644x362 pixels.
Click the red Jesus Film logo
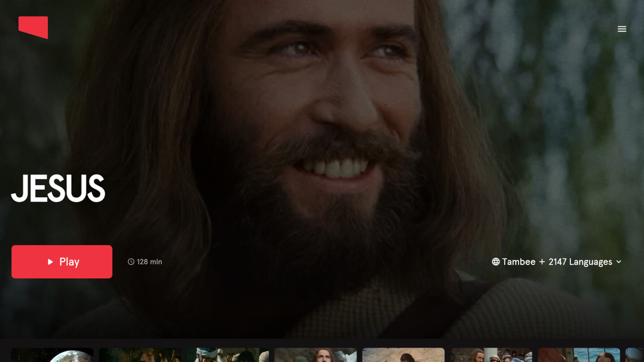(33, 27)
